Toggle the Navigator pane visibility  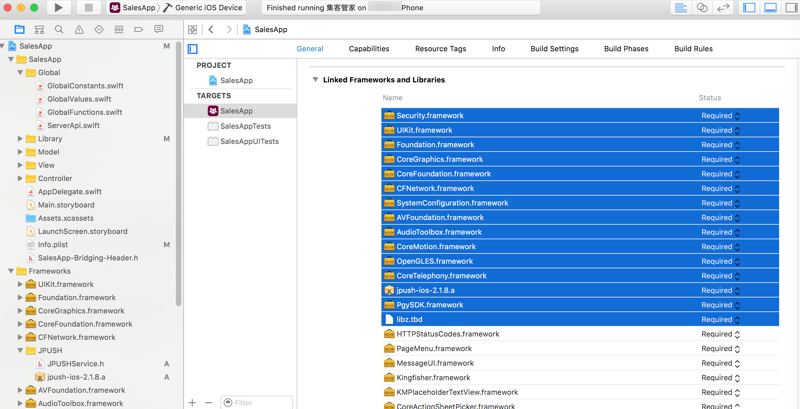(x=749, y=8)
